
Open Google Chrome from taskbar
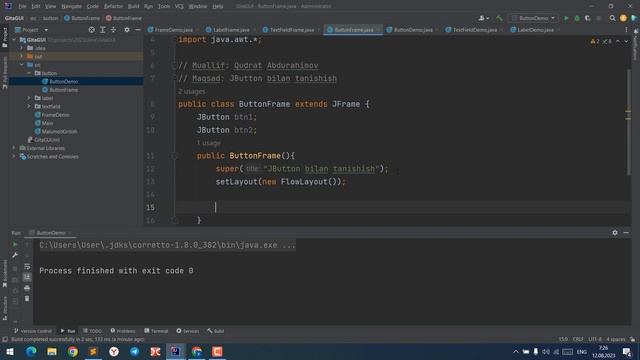pyautogui.click(x=73, y=351)
